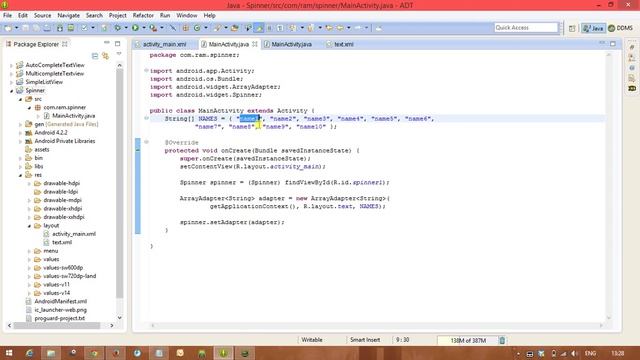Open the File menu

7,16
